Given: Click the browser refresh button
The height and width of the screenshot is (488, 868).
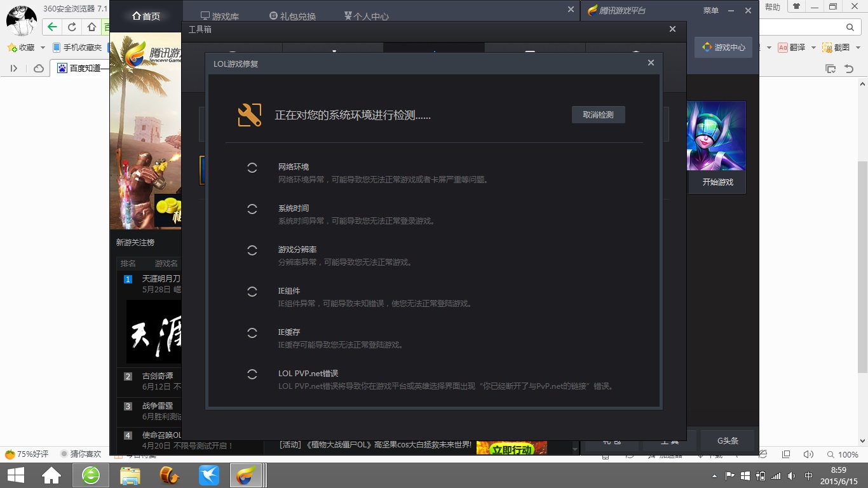Looking at the screenshot, I should pyautogui.click(x=72, y=27).
